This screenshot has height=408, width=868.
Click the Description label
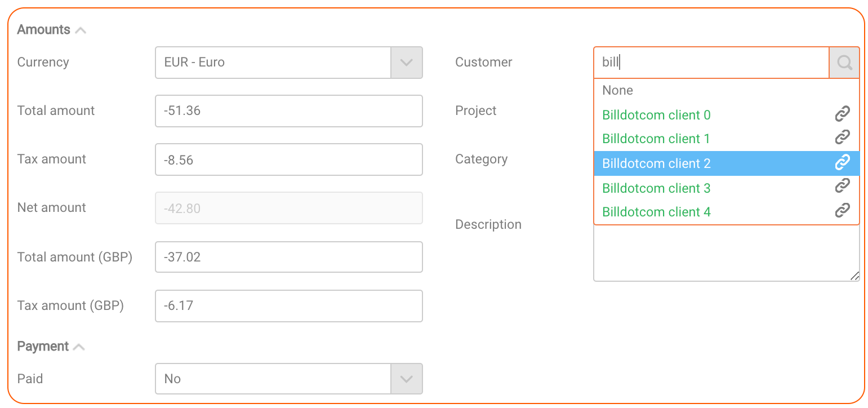click(488, 224)
